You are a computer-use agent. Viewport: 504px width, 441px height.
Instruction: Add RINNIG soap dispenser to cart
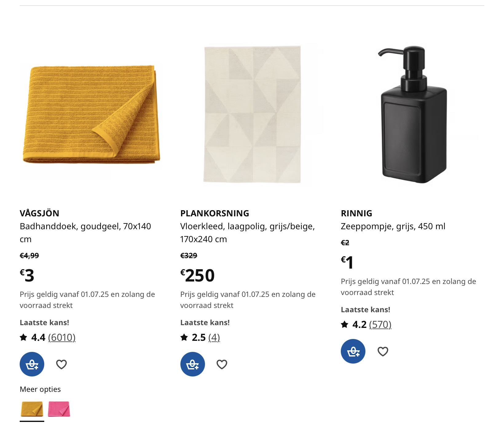353,351
